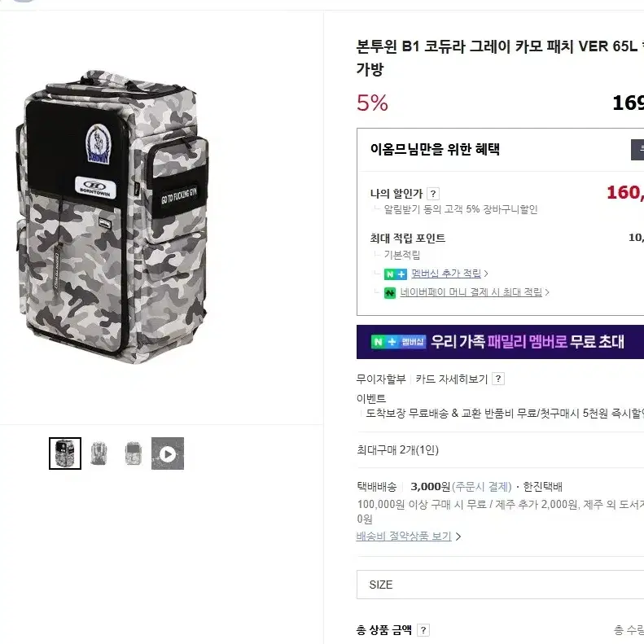Image resolution: width=644 pixels, height=644 pixels.
Task: Select the third backpack thumbnail
Action: coord(133,453)
